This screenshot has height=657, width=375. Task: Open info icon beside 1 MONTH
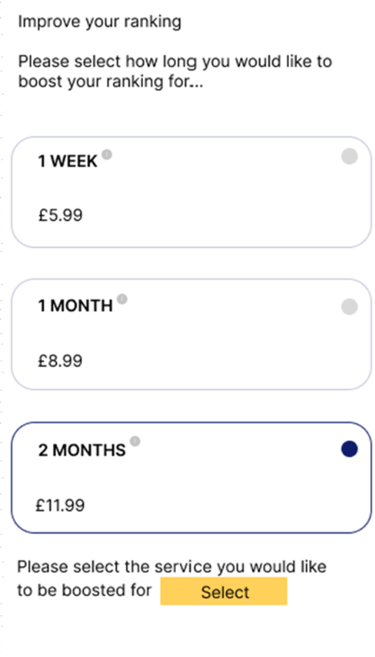tap(122, 299)
